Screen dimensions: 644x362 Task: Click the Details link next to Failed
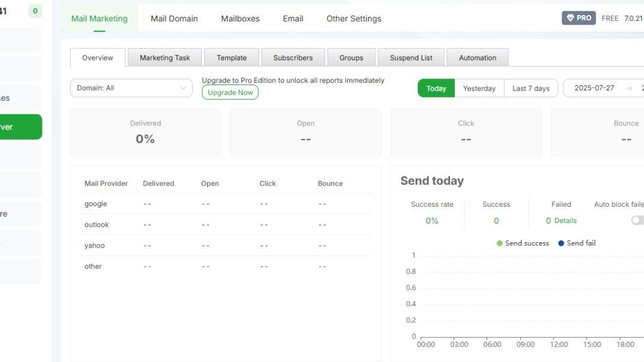coord(566,221)
